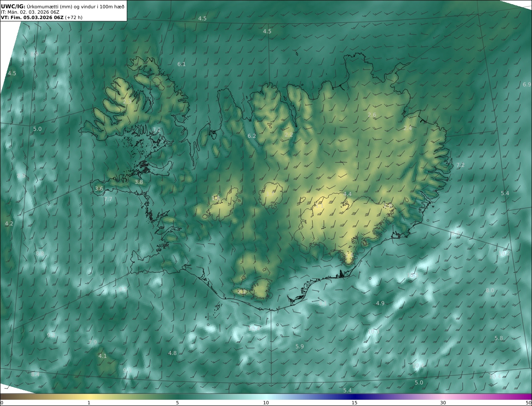The image size is (532, 406).
Task: Select the IT initialization time line
Action: 30,12
